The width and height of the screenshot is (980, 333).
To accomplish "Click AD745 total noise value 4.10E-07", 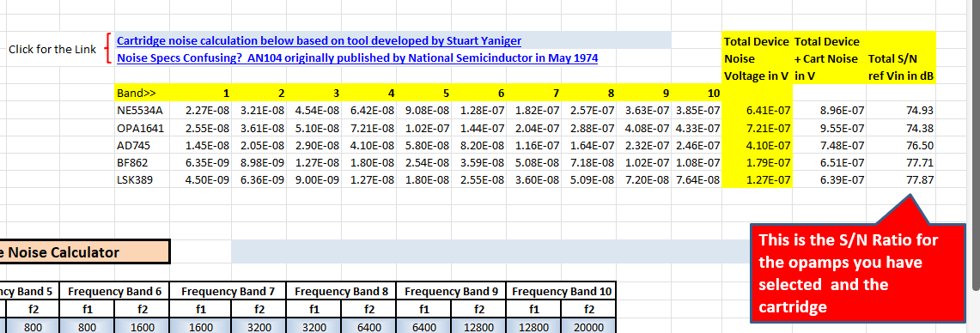I will (x=757, y=146).
